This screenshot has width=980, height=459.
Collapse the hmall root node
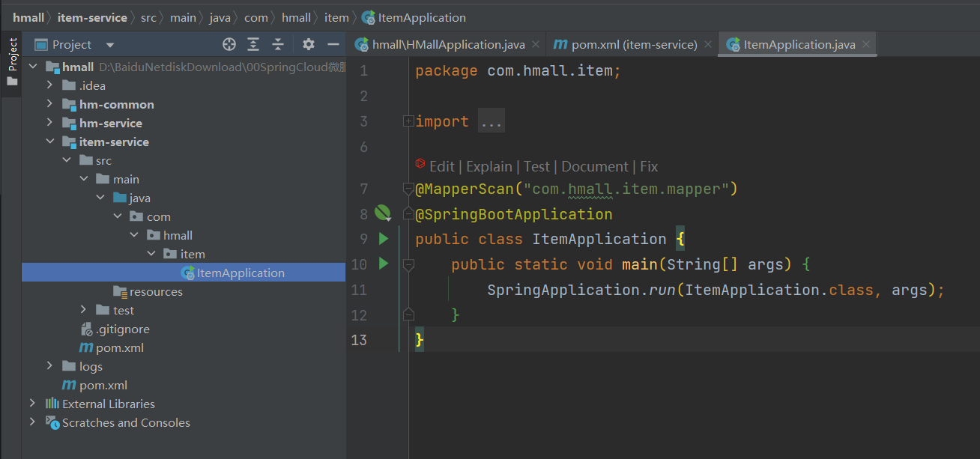click(32, 67)
